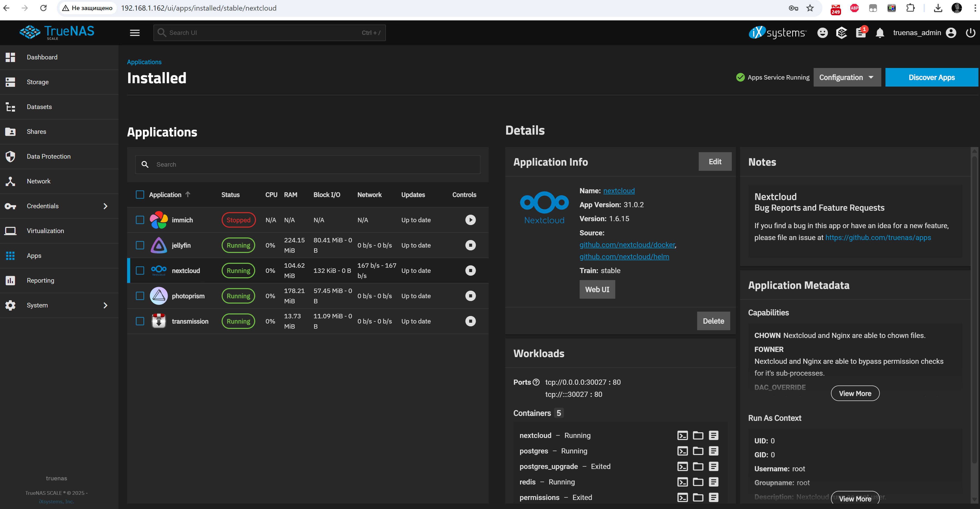Check the immich row checkbox
The width and height of the screenshot is (980, 509).
140,220
